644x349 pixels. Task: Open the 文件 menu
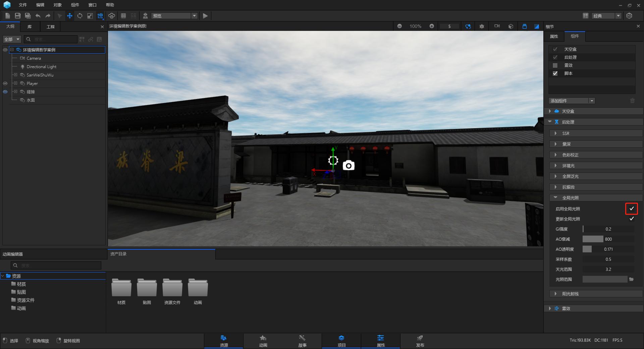23,5
